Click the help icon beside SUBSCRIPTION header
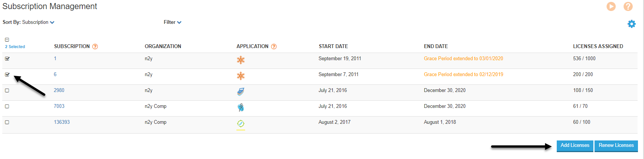Image resolution: width=644 pixels, height=159 pixels. [x=95, y=47]
